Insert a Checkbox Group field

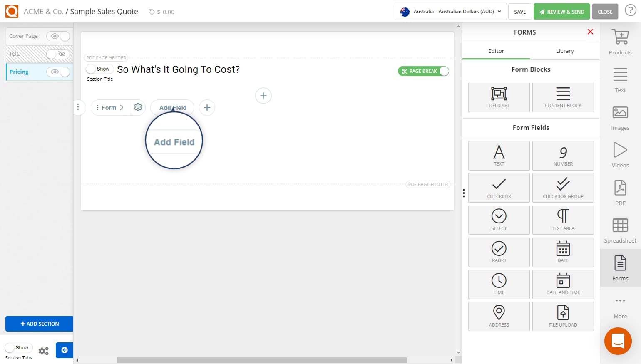click(x=563, y=188)
